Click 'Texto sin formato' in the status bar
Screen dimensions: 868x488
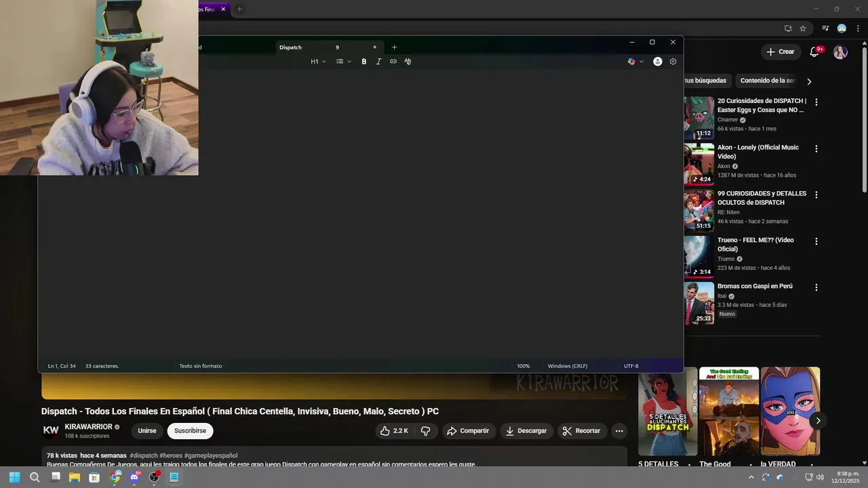[x=201, y=366]
